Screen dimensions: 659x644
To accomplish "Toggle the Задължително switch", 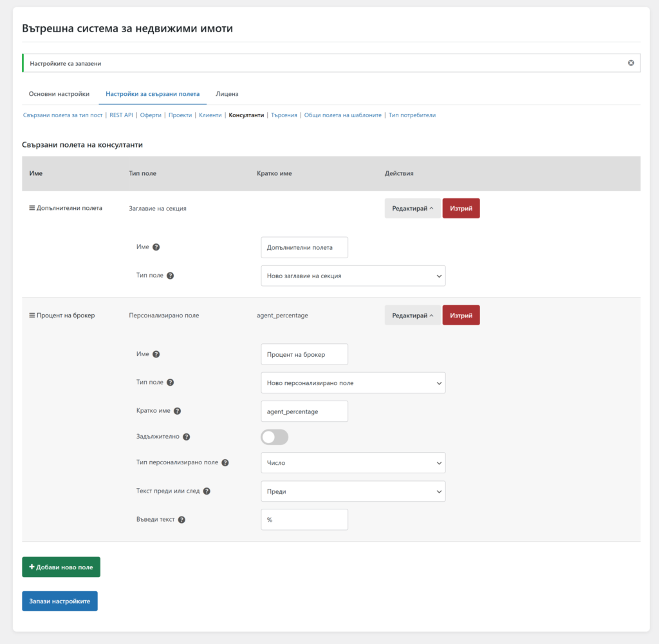I will click(x=275, y=437).
